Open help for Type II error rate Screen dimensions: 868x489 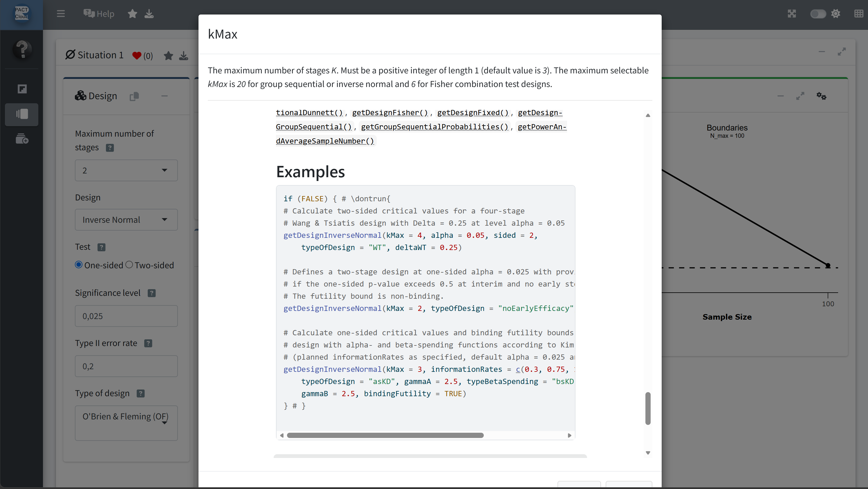point(148,343)
